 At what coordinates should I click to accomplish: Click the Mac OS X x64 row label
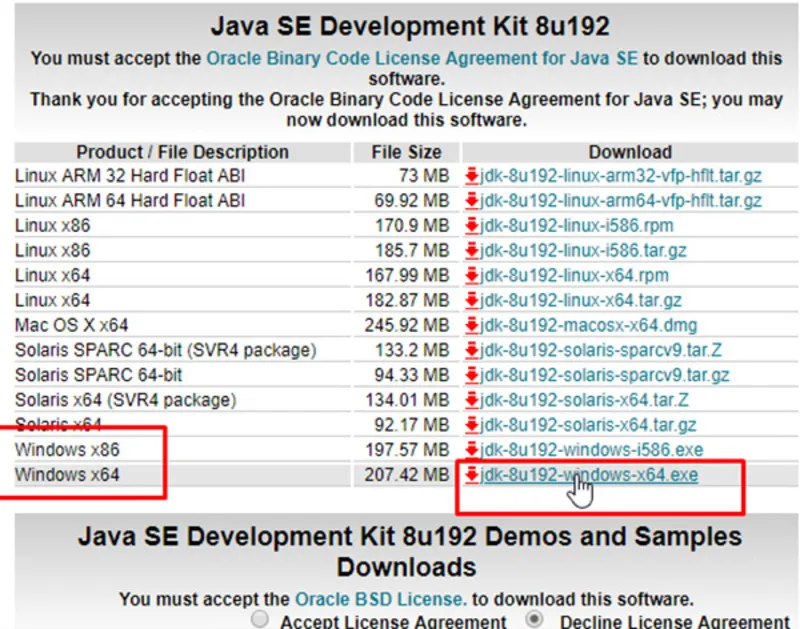click(71, 325)
